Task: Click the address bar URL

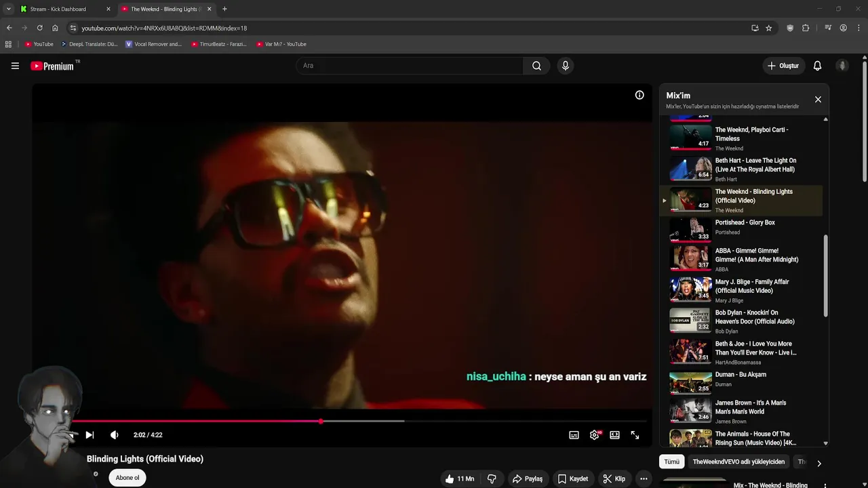Action: [164, 28]
